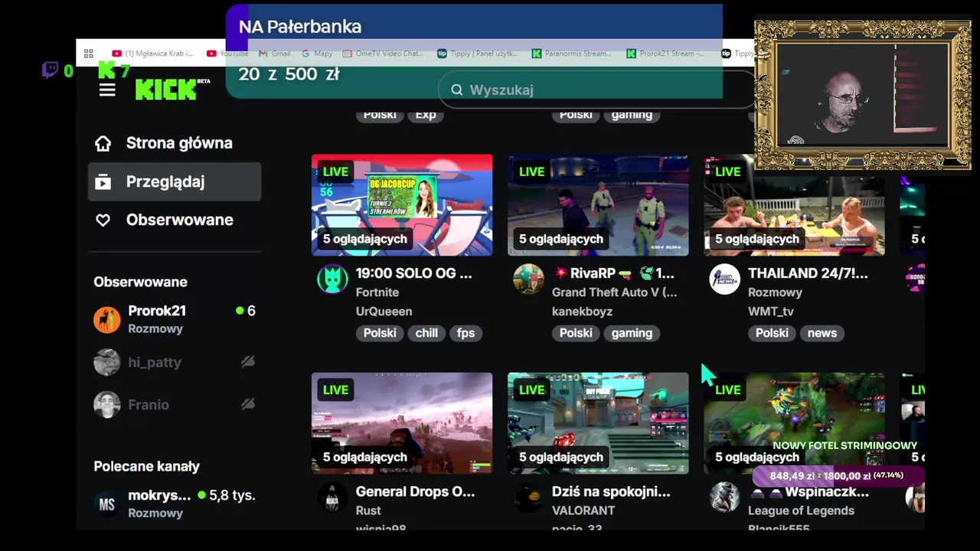This screenshot has height=551, width=980.
Task: Open the Mgławica Krab YouTube bookmark
Action: tap(152, 54)
